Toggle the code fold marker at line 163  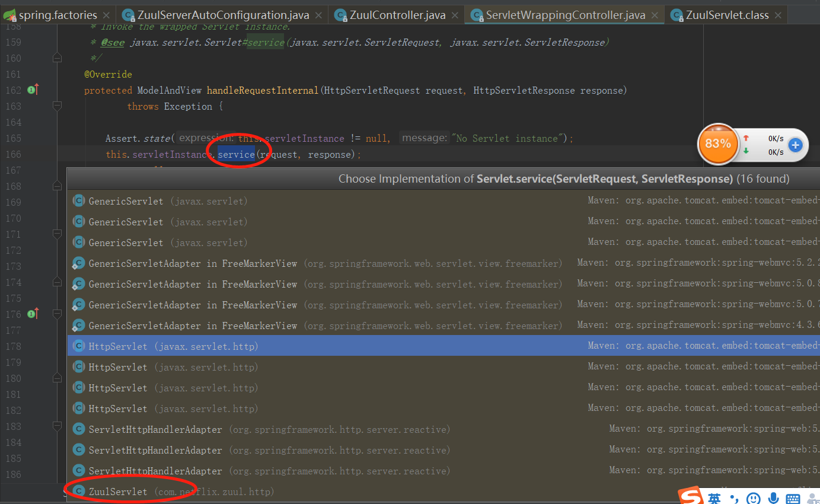[x=57, y=106]
